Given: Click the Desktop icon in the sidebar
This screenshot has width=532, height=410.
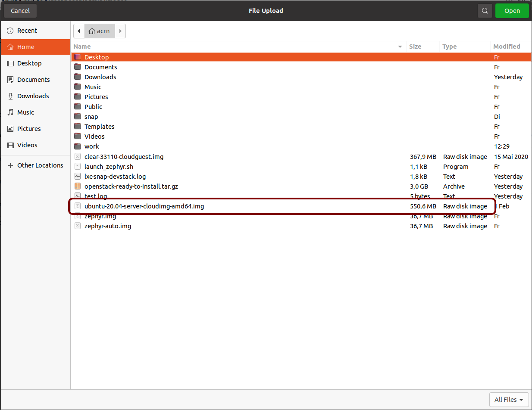Looking at the screenshot, I should point(10,63).
